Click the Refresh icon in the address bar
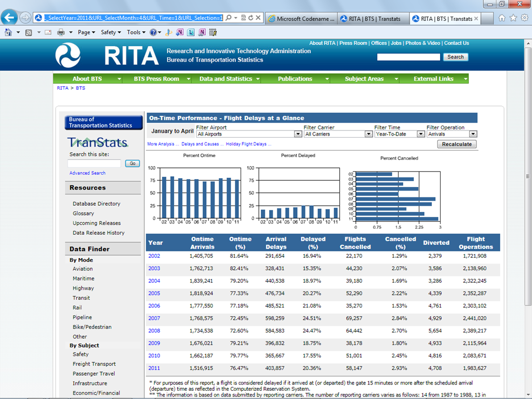The width and height of the screenshot is (532, 399). 251,18
